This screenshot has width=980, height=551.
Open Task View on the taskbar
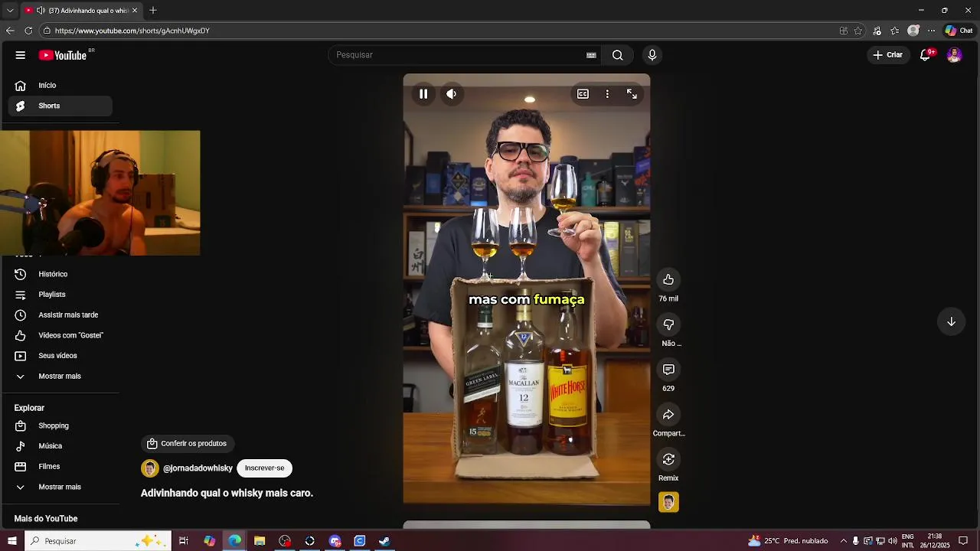click(x=184, y=541)
